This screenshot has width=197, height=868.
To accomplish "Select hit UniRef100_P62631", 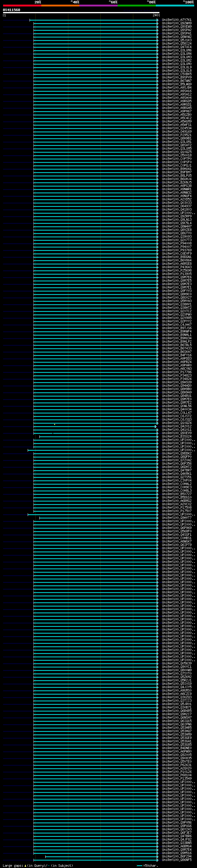I will click(176, 765).
